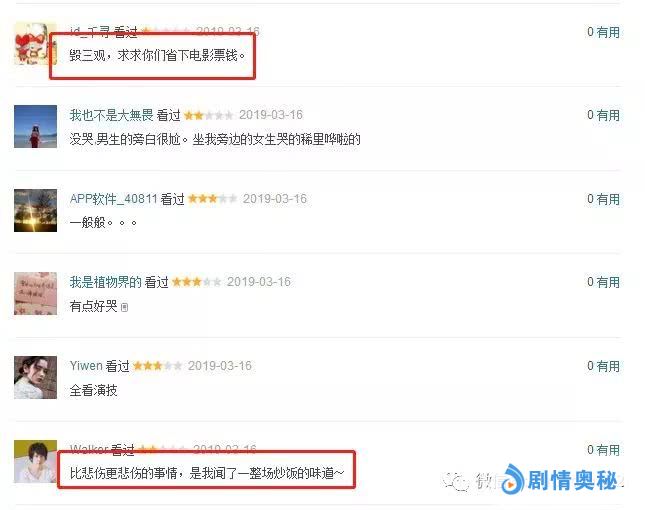Open username link APP软件_40811
The image size is (645, 510).
click(114, 199)
